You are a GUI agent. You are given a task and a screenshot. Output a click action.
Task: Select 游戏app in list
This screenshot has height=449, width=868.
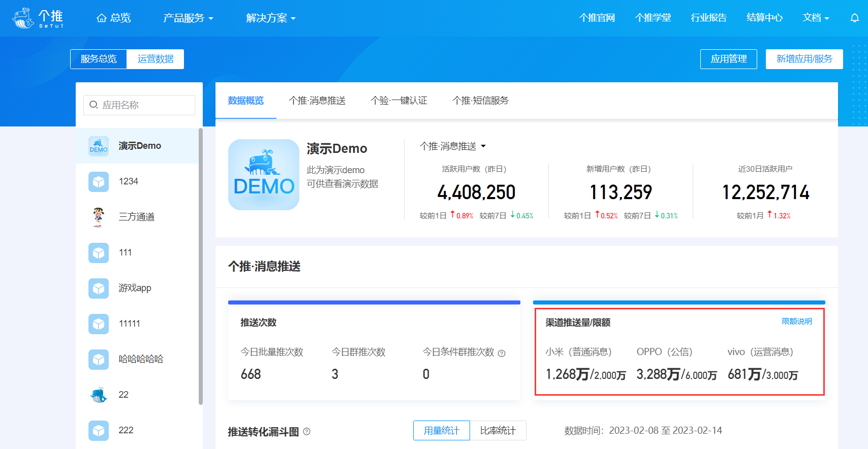point(137,288)
